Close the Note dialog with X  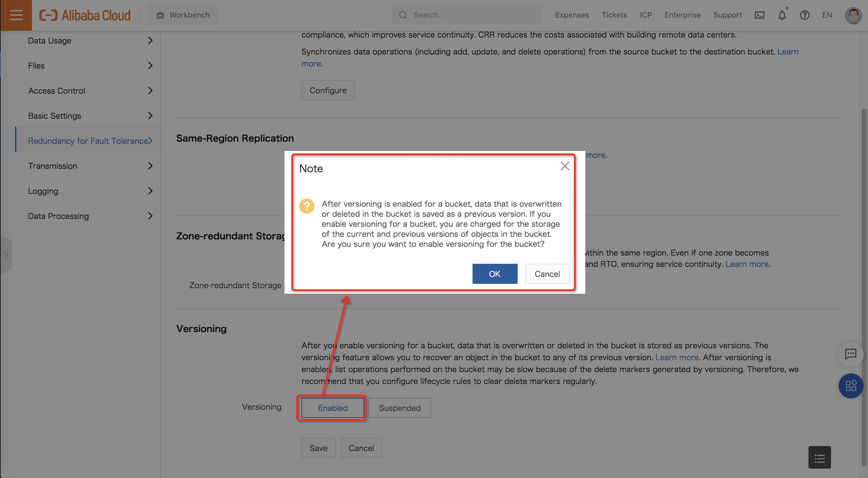(565, 166)
